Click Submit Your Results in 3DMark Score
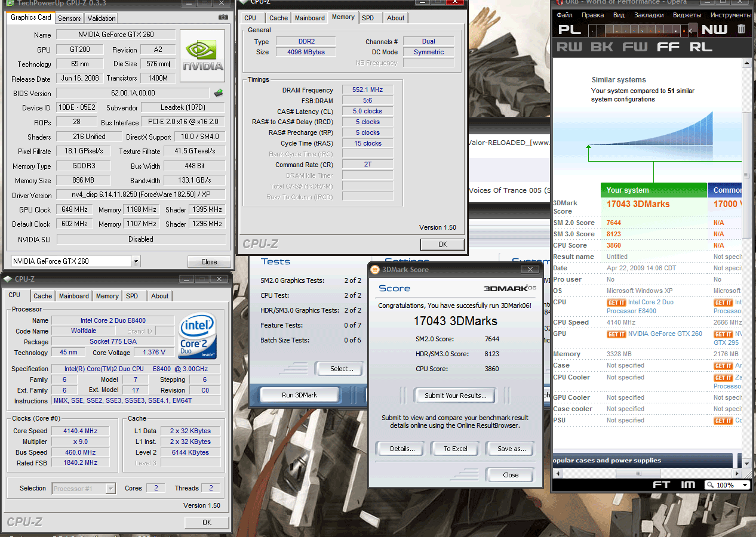Viewport: 756px width, 537px height. (456, 396)
